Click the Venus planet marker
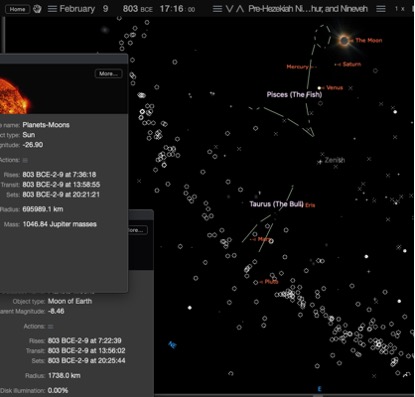The image size is (415, 397). [319, 88]
